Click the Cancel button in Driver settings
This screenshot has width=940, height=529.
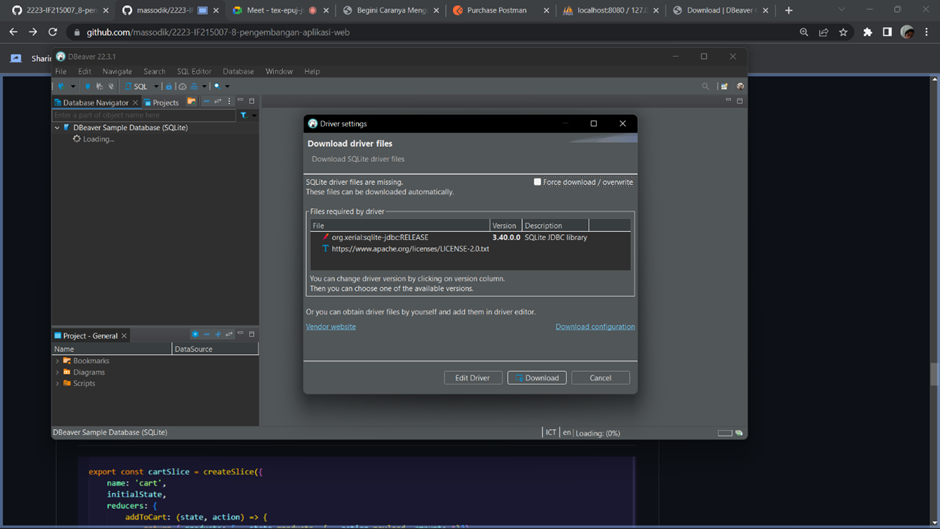(x=600, y=378)
